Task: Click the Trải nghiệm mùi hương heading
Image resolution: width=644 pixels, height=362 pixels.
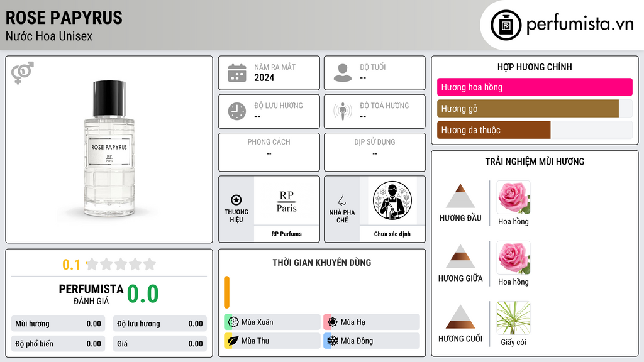Action: (535, 162)
